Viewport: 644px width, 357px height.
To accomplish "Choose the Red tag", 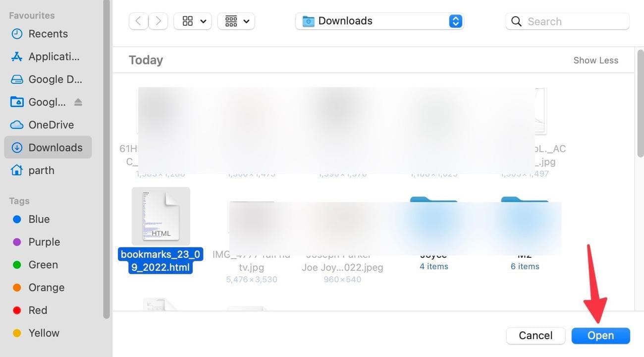I will (x=38, y=310).
